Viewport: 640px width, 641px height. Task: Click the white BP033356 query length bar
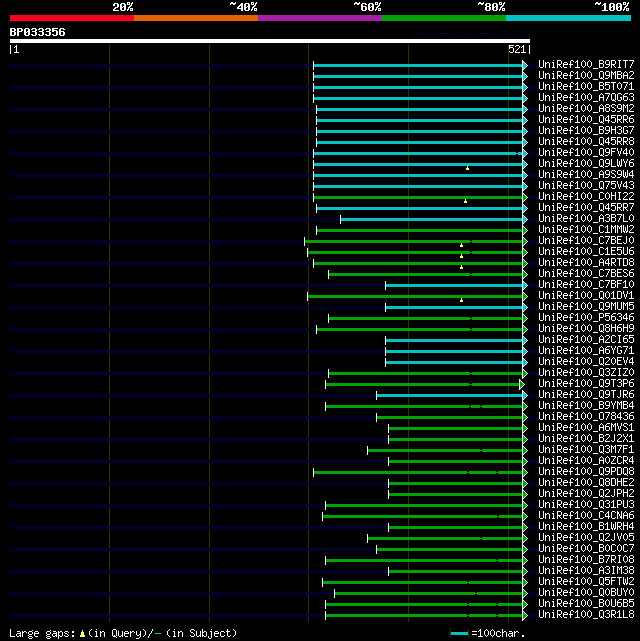[270, 41]
